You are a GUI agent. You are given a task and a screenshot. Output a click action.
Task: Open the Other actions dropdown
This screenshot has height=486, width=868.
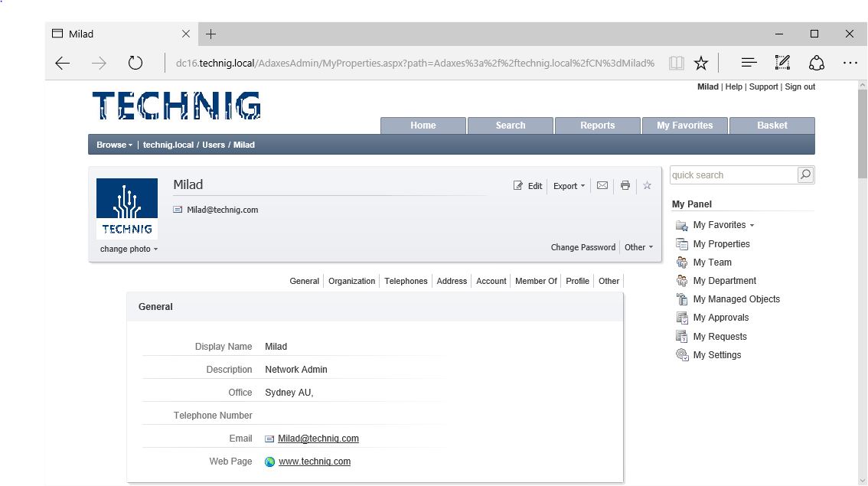click(639, 247)
